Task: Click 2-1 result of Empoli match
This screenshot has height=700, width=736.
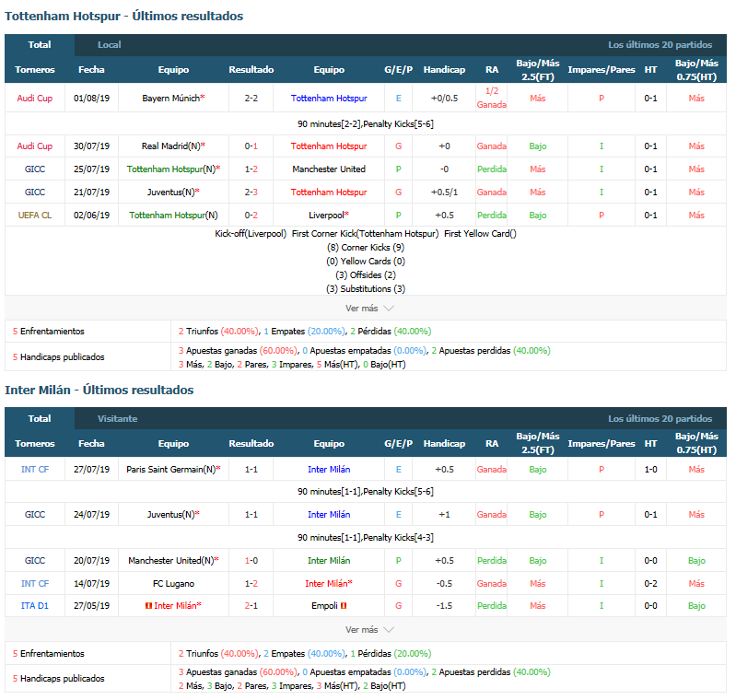Action: (x=251, y=606)
